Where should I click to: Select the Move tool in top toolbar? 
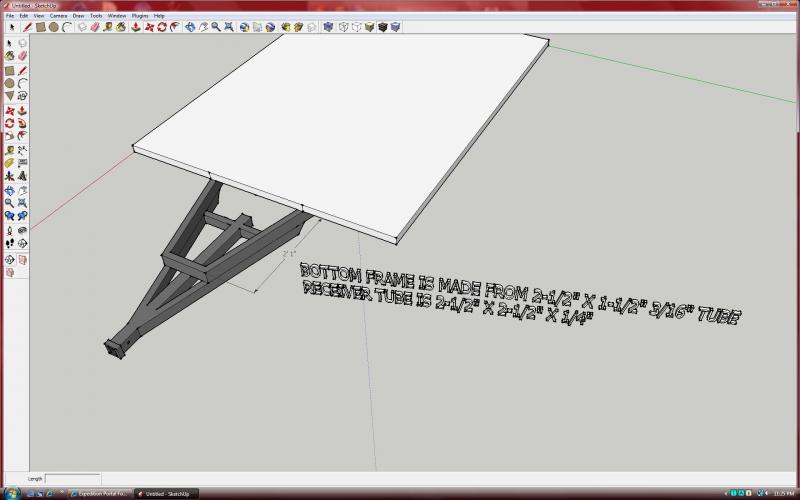(149, 27)
